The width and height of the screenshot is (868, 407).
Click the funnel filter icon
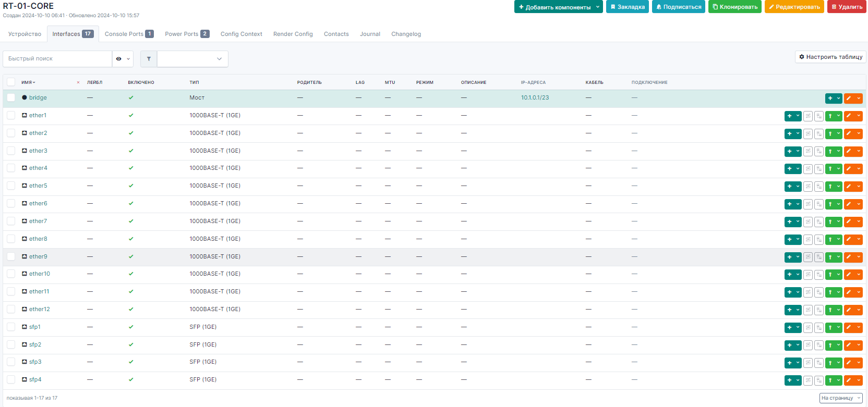click(149, 59)
